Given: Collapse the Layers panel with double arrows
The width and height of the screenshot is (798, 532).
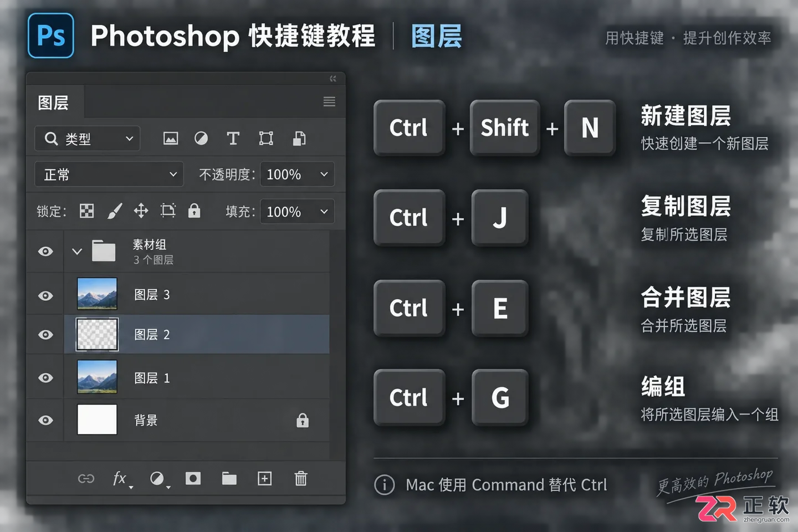Looking at the screenshot, I should 332,79.
